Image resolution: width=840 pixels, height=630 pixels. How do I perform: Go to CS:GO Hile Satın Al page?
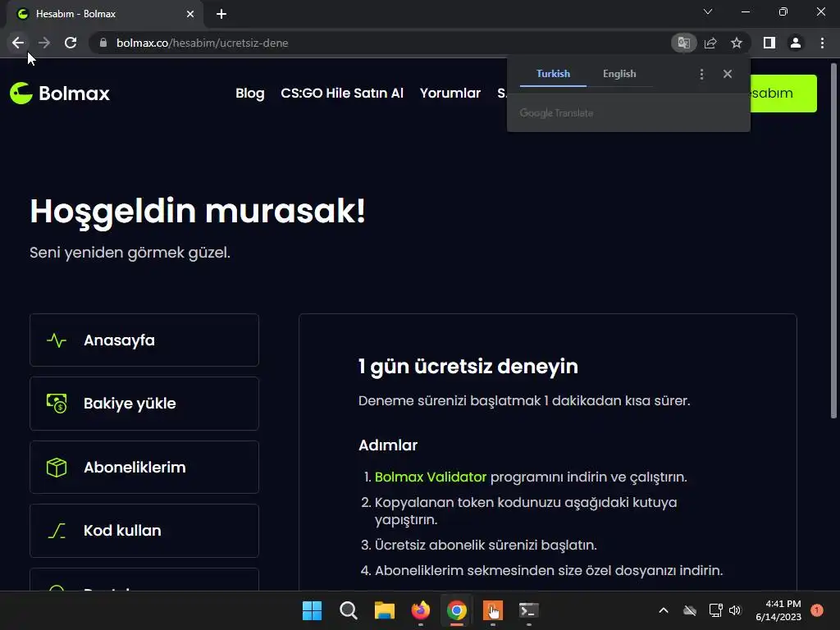[342, 94]
